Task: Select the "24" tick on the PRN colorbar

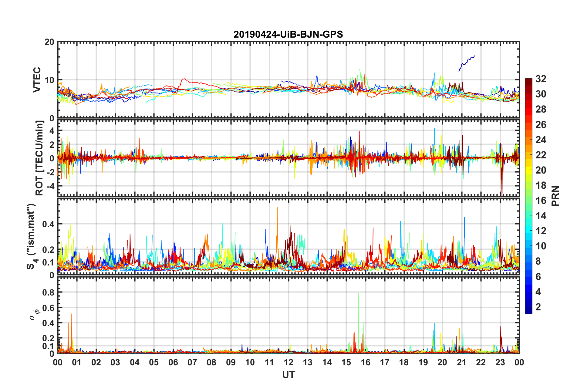Action: click(x=541, y=140)
